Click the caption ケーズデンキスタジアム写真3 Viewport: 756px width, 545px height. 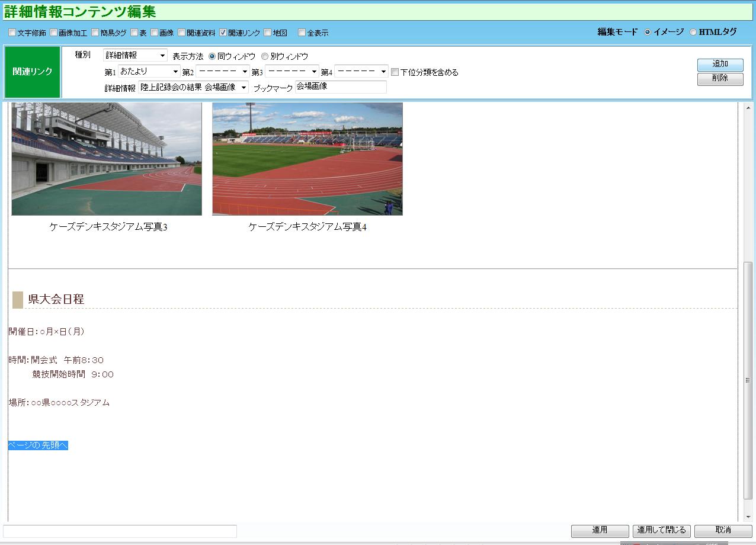click(108, 227)
